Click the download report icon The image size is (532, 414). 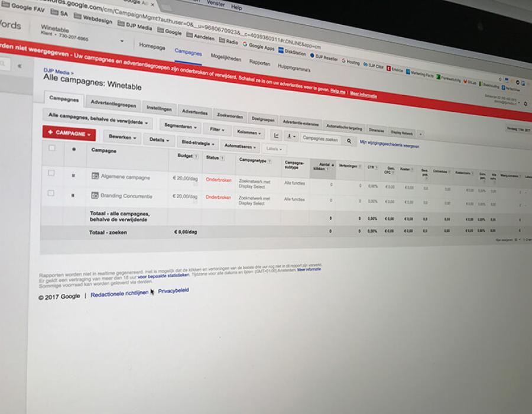291,137
